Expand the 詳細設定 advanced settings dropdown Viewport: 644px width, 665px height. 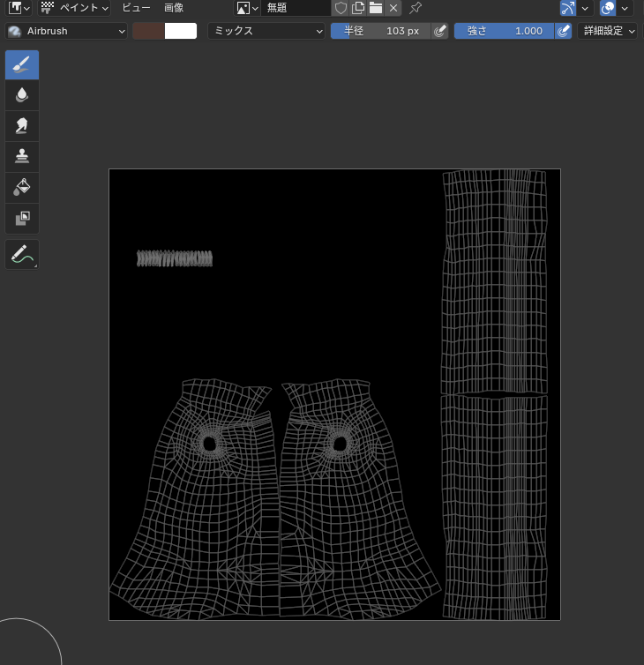608,31
